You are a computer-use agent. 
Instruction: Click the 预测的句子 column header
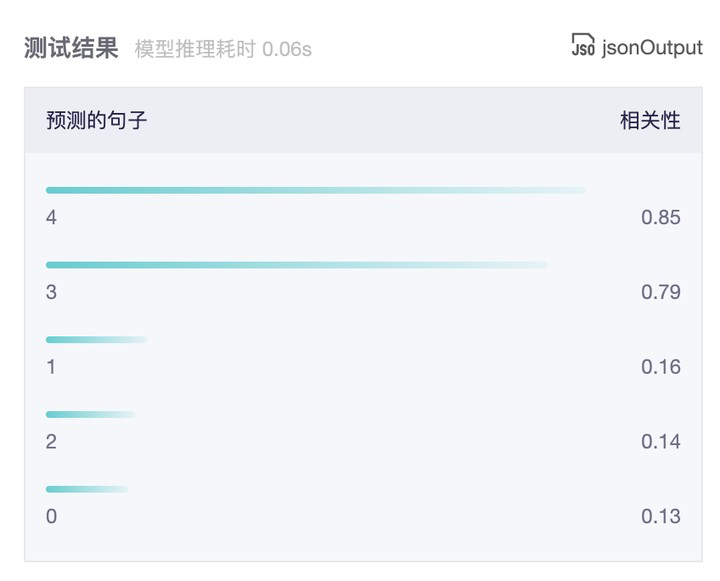[x=96, y=120]
